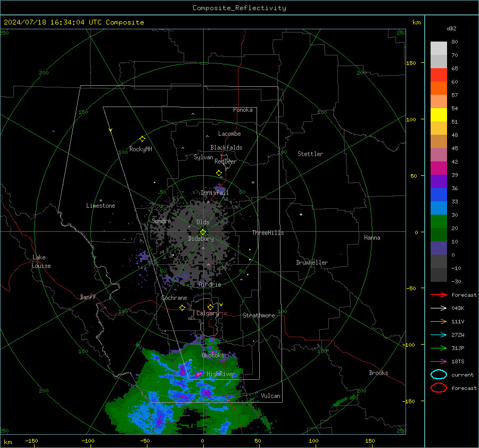Click the Ponoka map label
The image size is (479, 448).
click(x=243, y=110)
